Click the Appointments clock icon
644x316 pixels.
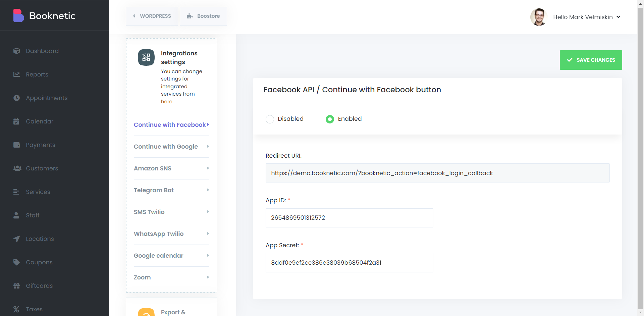[x=16, y=98]
